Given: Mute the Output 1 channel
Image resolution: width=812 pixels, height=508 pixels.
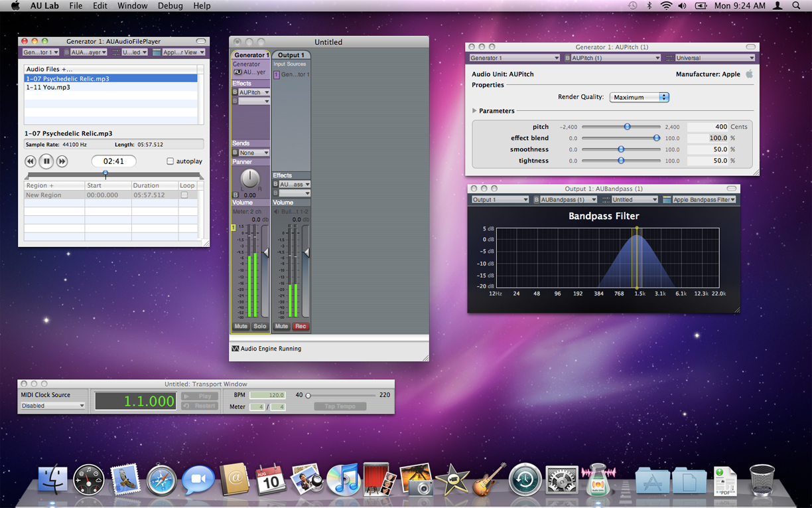Looking at the screenshot, I should [x=281, y=327].
